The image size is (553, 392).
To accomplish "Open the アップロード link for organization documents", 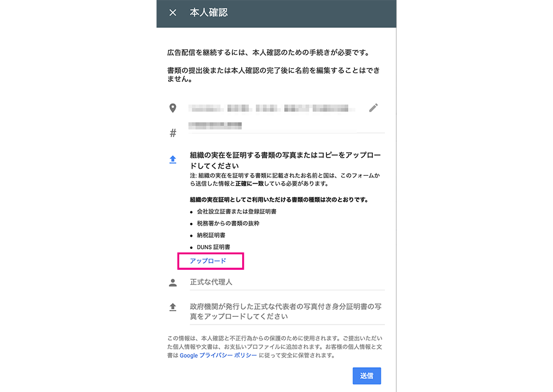I will click(x=208, y=261).
